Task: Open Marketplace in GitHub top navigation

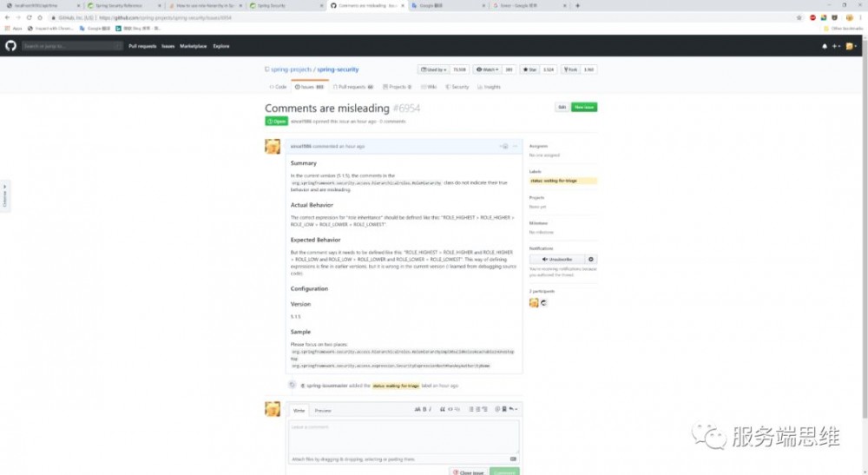Action: [x=194, y=47]
